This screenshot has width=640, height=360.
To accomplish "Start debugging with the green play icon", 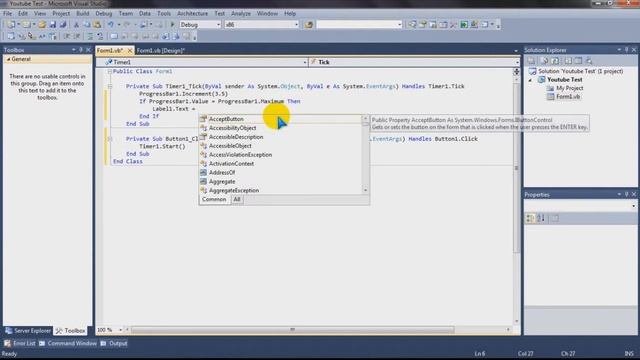I will tap(172, 24).
